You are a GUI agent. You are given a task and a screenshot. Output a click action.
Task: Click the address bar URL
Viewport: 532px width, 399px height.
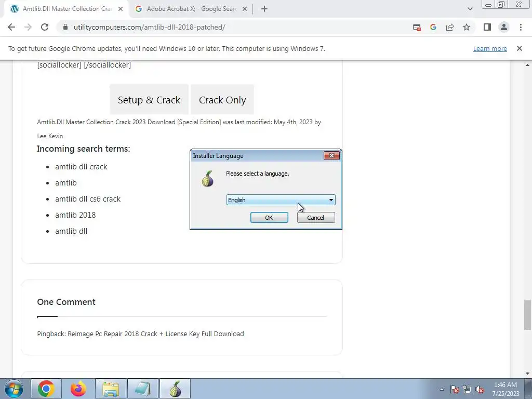click(149, 27)
